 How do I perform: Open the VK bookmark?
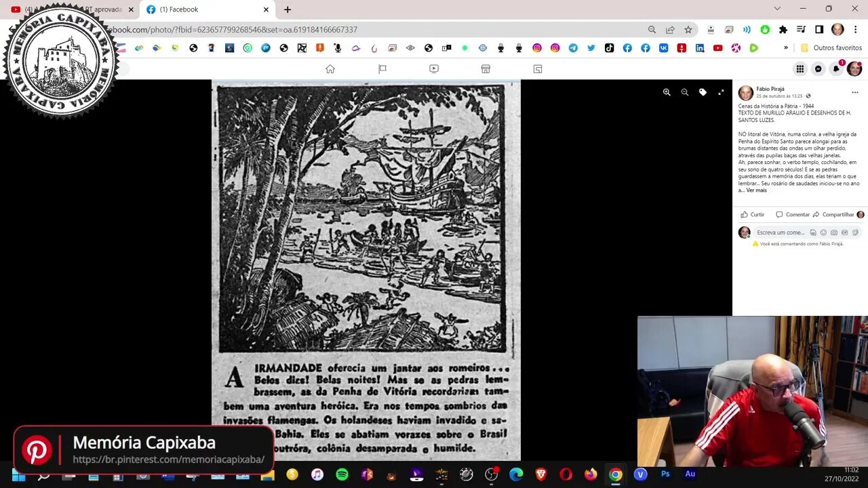pyautogui.click(x=663, y=48)
